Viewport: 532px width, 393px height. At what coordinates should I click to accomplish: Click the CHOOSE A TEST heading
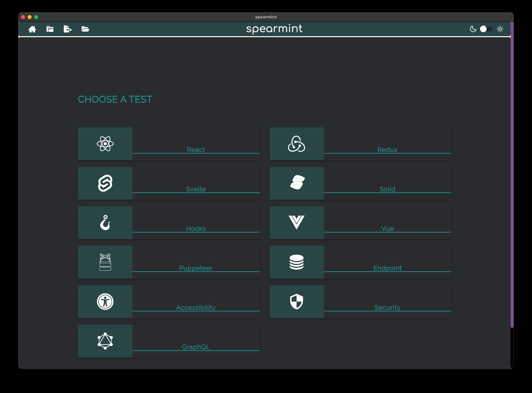115,99
